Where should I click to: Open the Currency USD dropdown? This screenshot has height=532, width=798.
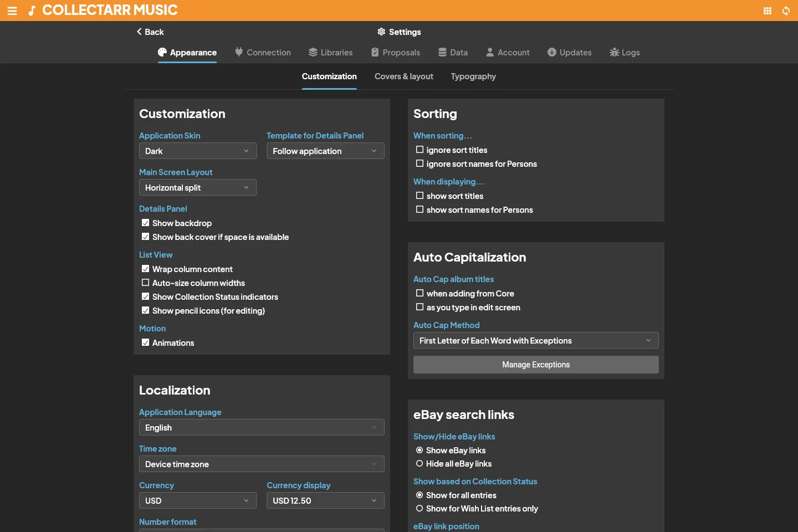pos(198,500)
